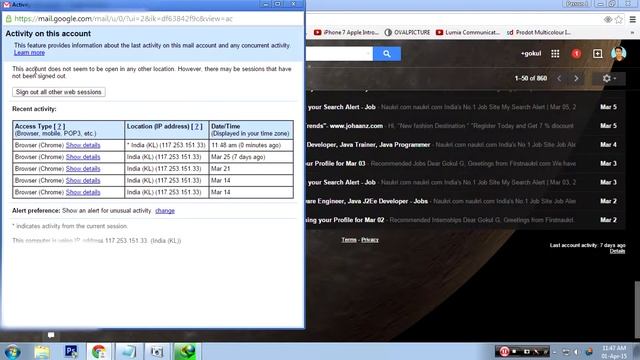The image size is (640, 360).
Task: Open the system tray volume icon
Action: [576, 352]
